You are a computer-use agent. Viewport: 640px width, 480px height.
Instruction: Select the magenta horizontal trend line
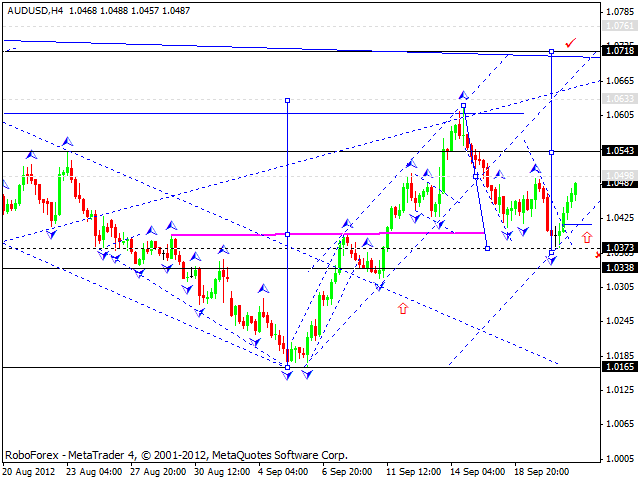[328, 234]
